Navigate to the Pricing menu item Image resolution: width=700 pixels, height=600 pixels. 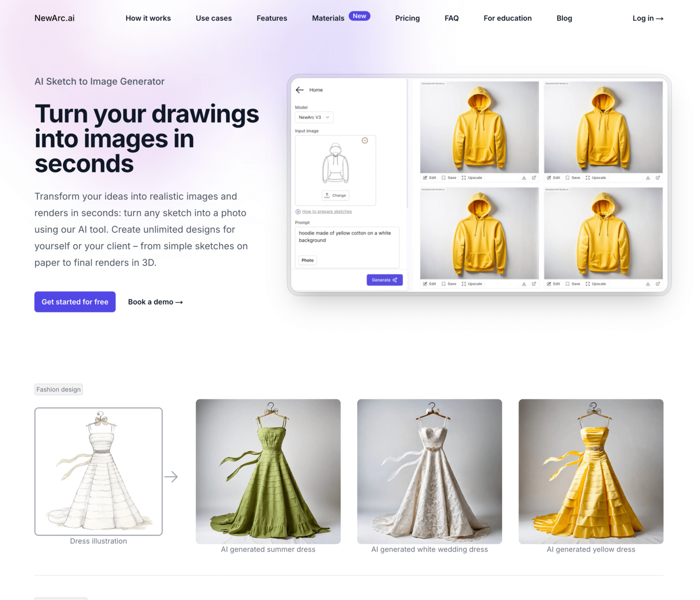(x=407, y=18)
